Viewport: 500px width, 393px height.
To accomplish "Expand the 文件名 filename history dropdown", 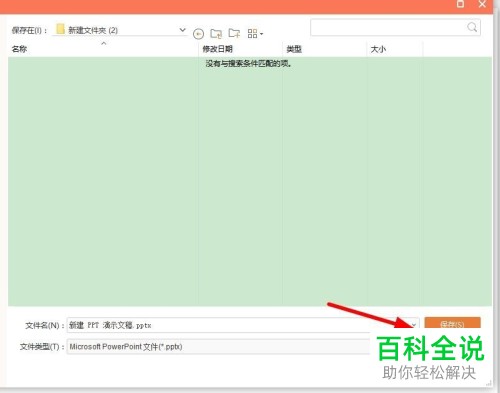I will (x=414, y=324).
